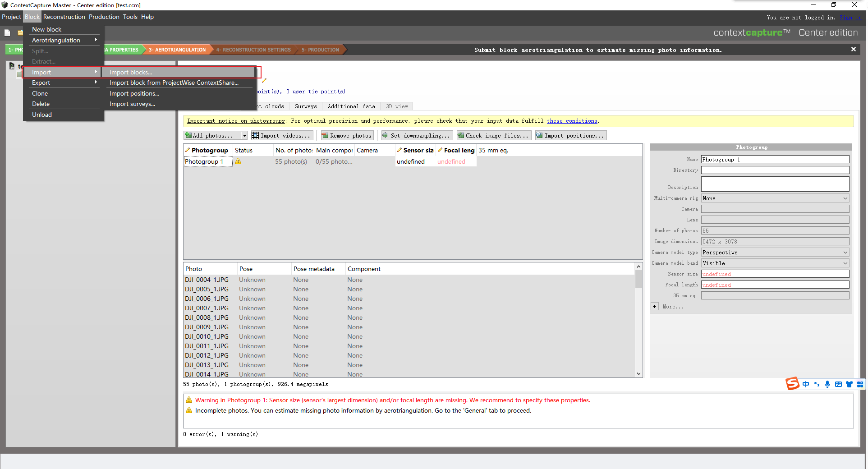
Task: Click the 3- Aerotriangulation workflow step
Action: pos(177,50)
